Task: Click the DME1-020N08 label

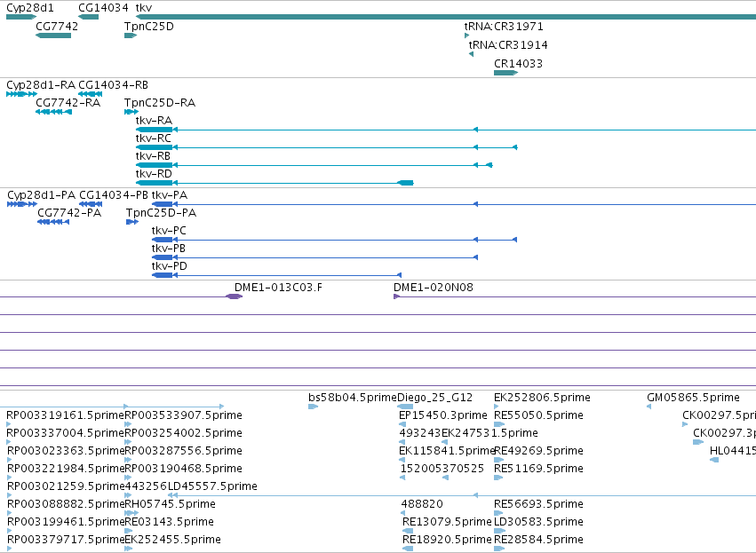Action: (x=434, y=288)
